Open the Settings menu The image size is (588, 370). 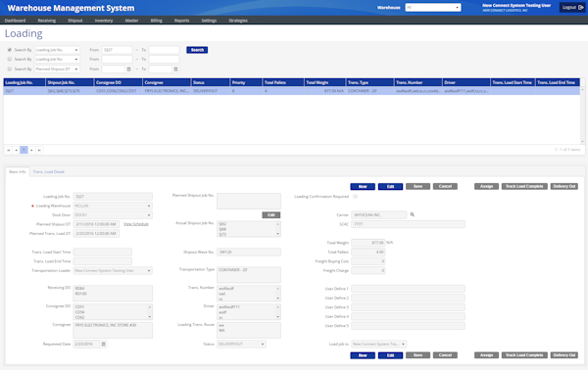click(x=209, y=21)
